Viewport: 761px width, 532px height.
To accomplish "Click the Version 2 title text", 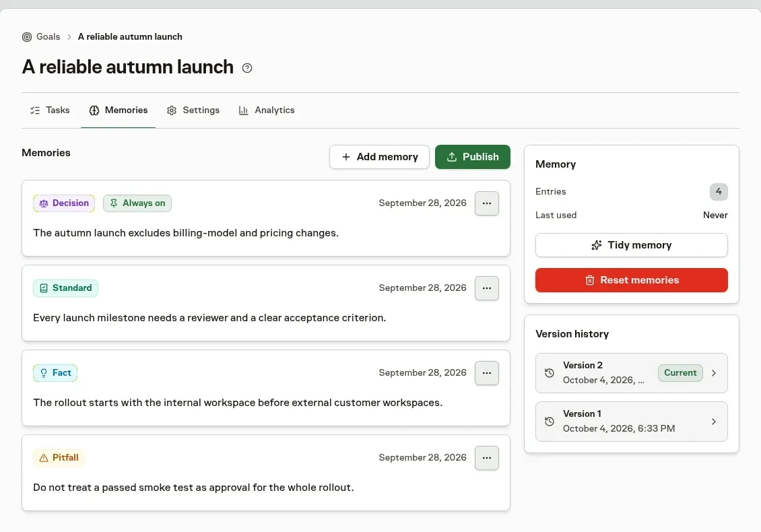I will (x=583, y=366).
